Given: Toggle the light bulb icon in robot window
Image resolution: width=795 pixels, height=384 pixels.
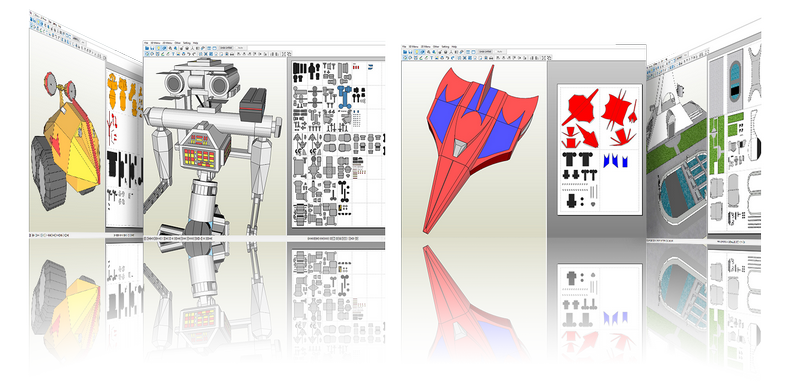Looking at the screenshot, I should click(x=159, y=48).
